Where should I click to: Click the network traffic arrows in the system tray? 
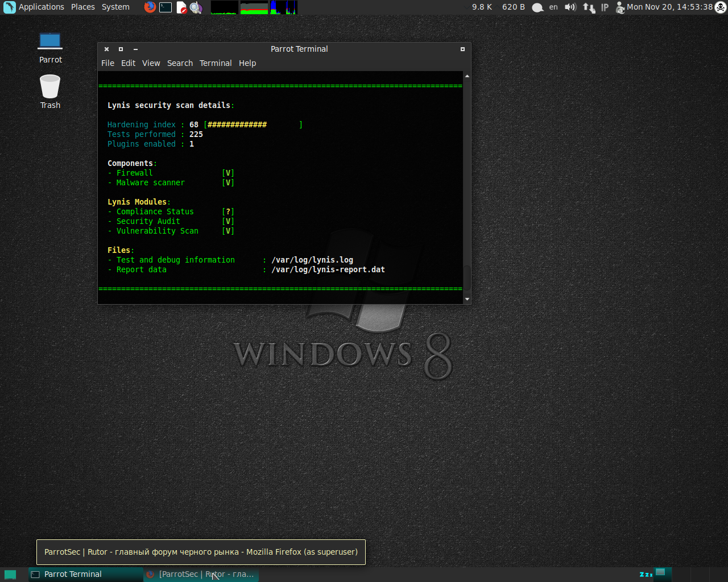coord(589,7)
